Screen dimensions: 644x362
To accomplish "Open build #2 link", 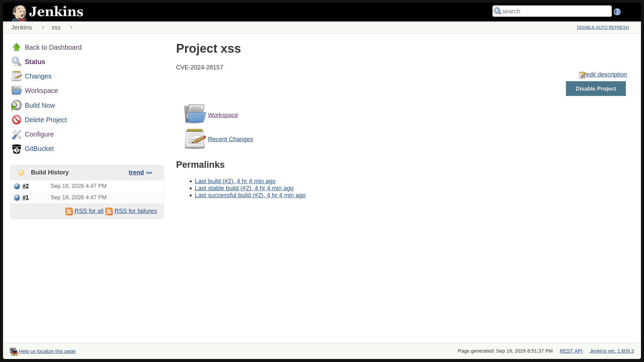I will [x=25, y=186].
